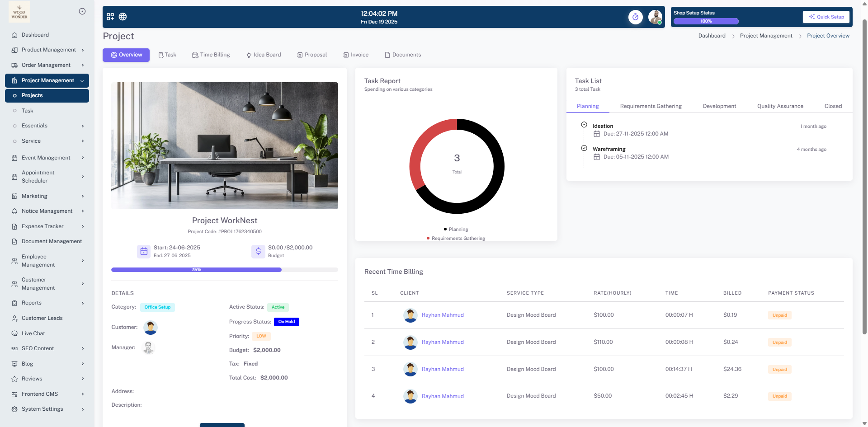The image size is (868, 427).
Task: Open the globe website icon
Action: click(x=123, y=17)
